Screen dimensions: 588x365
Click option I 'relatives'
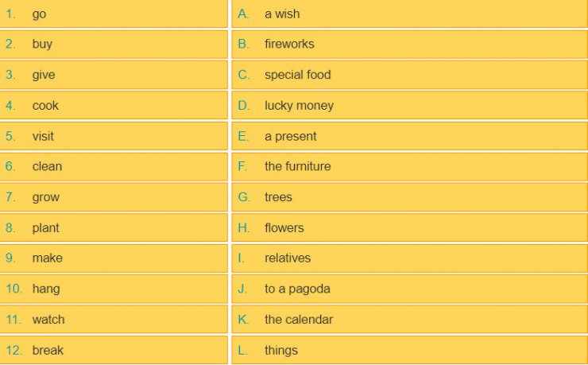click(x=409, y=258)
